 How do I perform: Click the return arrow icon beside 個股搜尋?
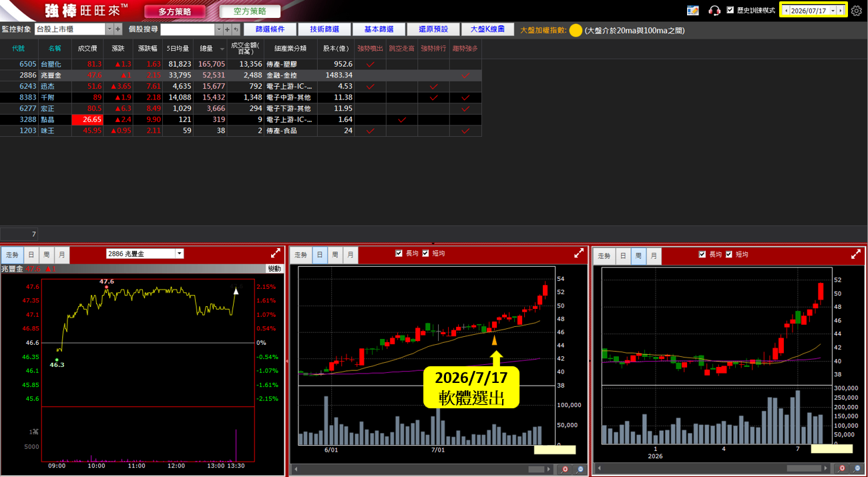[236, 29]
